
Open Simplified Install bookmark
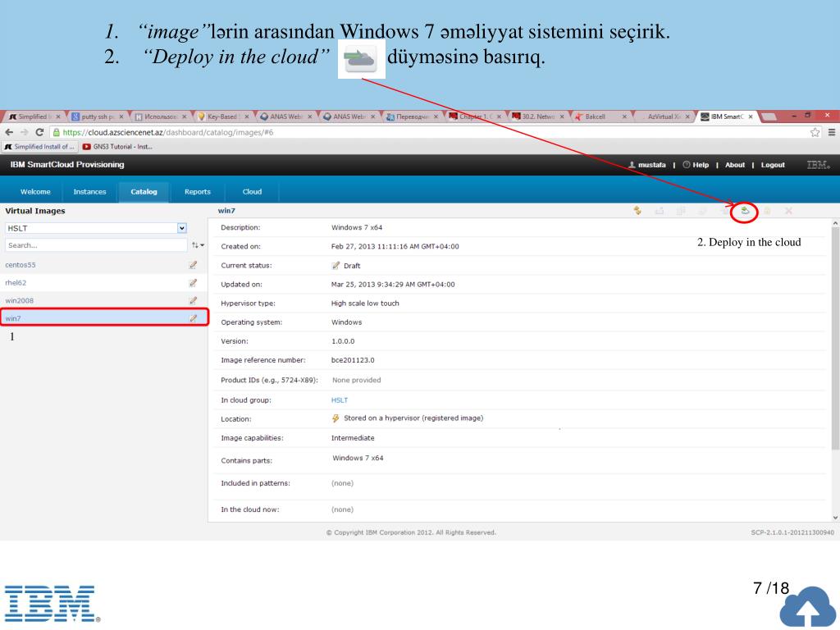39,147
